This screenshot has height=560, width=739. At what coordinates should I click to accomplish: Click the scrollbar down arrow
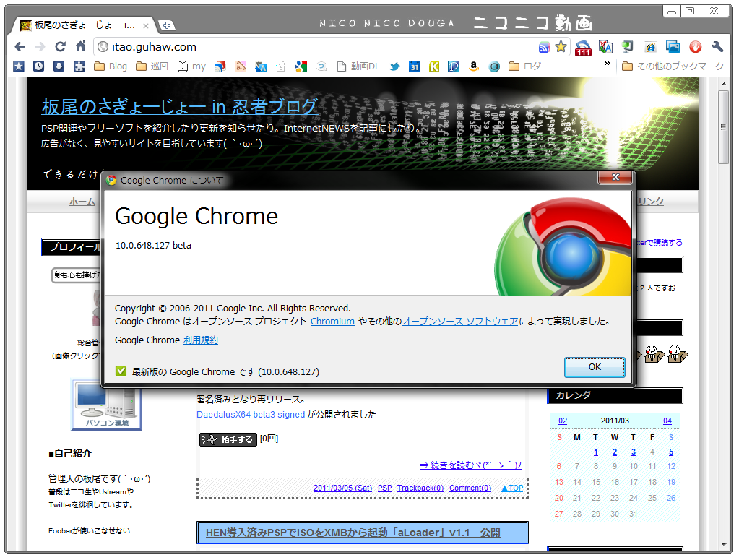click(723, 545)
